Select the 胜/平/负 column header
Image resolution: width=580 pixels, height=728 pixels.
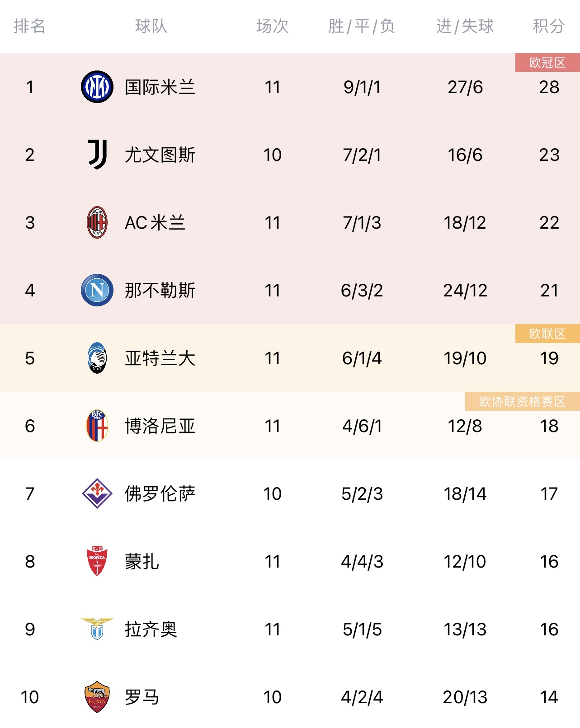pyautogui.click(x=362, y=26)
